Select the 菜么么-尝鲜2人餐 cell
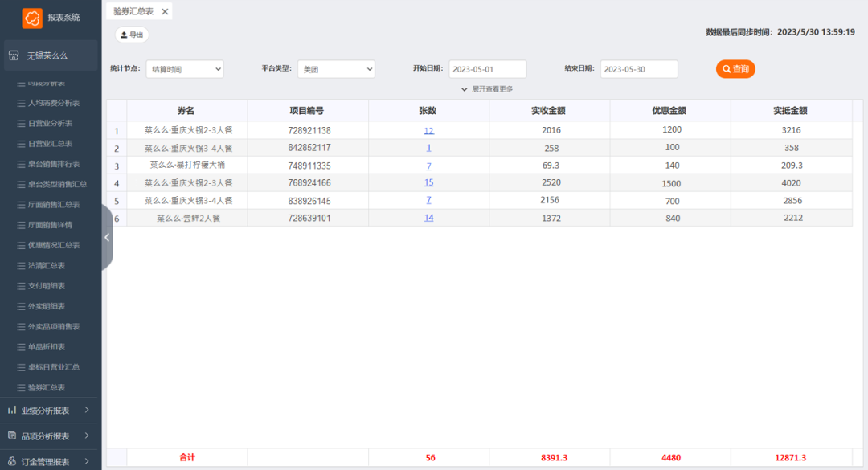 (x=188, y=218)
